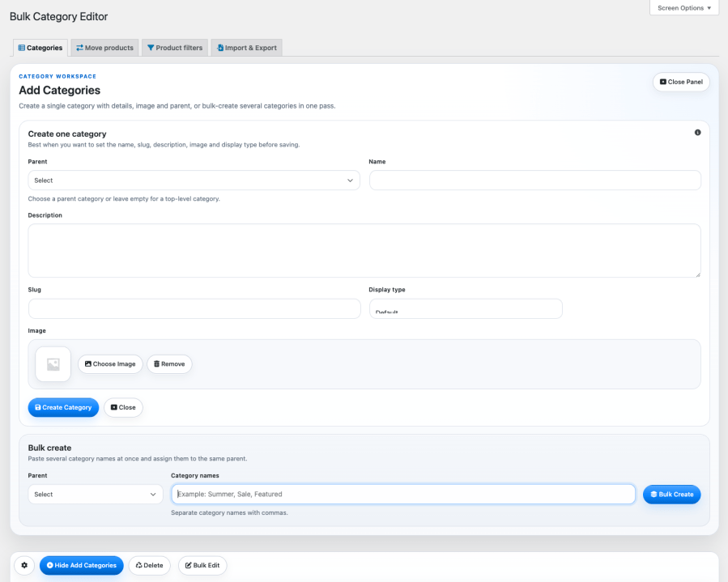Focus the Name input field
728x582 pixels.
pos(534,180)
